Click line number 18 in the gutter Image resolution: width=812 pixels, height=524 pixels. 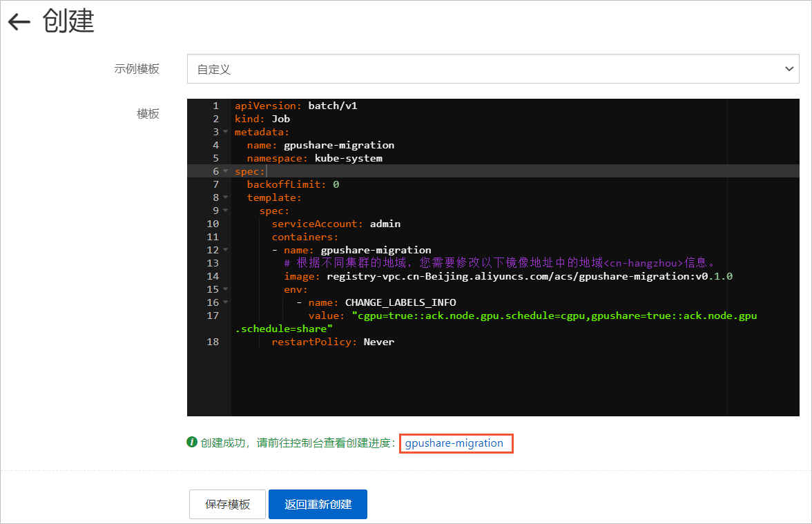pos(213,342)
